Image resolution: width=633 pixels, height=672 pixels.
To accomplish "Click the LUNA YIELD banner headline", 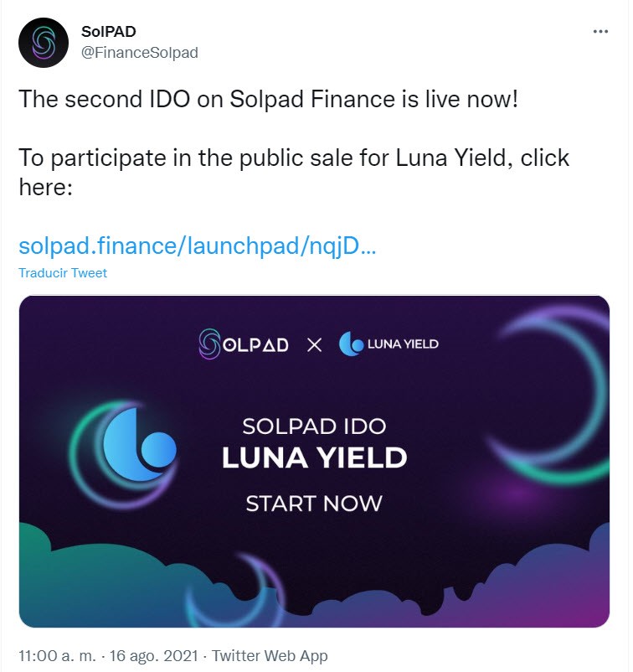I will pyautogui.click(x=314, y=457).
